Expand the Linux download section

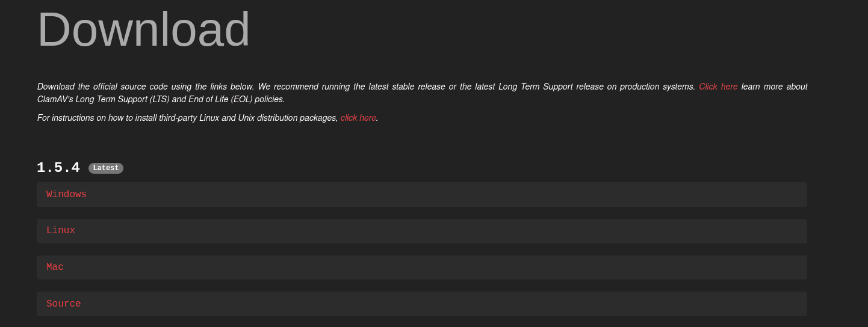pyautogui.click(x=421, y=231)
